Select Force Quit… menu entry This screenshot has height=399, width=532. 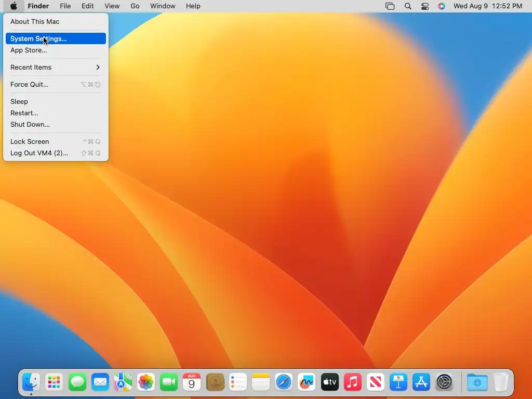click(x=56, y=85)
